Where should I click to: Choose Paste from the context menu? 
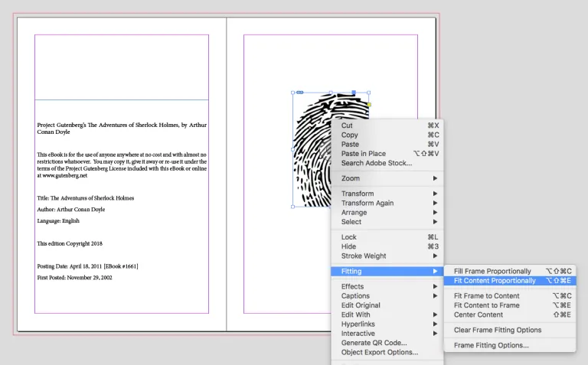click(x=387, y=145)
